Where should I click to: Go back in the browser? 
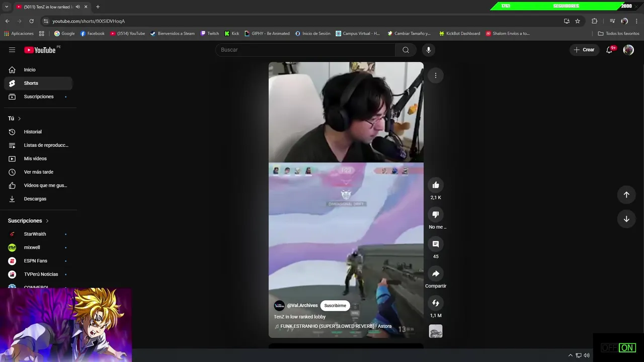pos(7,21)
